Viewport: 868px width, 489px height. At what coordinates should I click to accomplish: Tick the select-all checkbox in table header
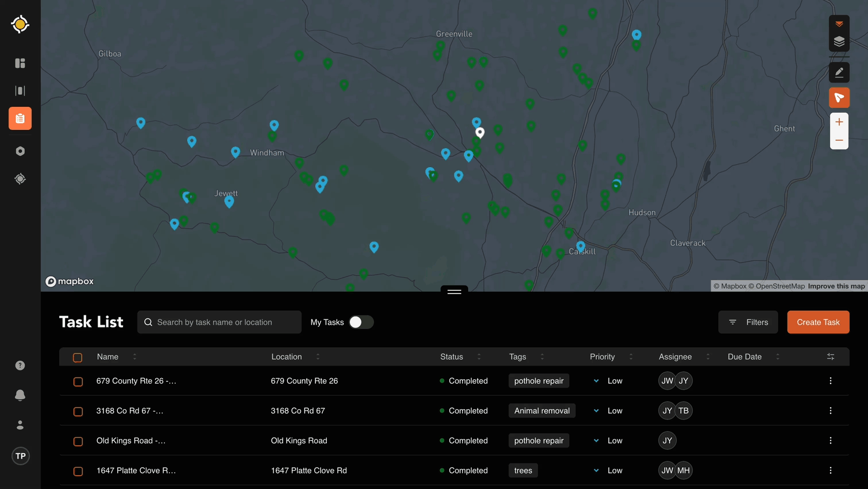coord(78,357)
